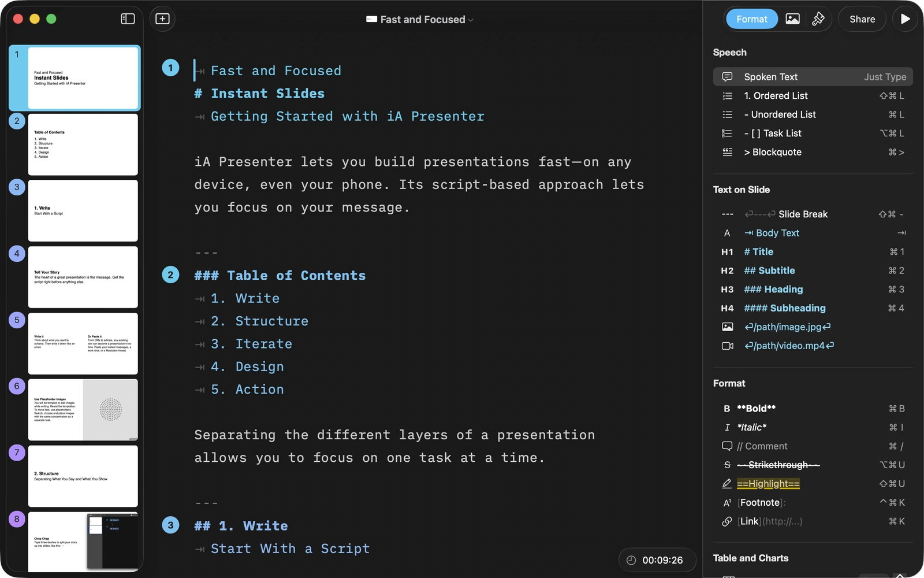Click the Ordered List icon
Screen dimensions: 924x578
727,96
